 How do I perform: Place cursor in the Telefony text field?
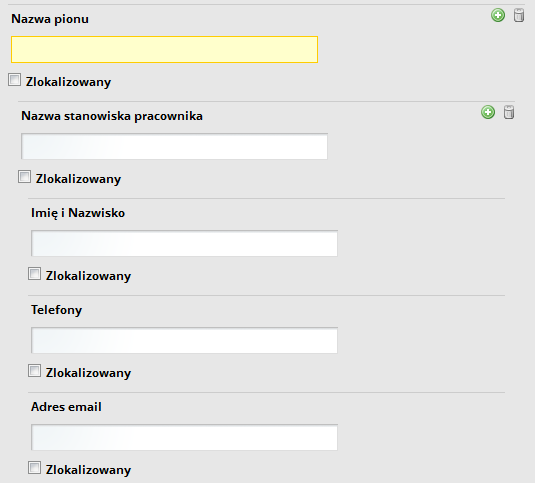click(184, 340)
